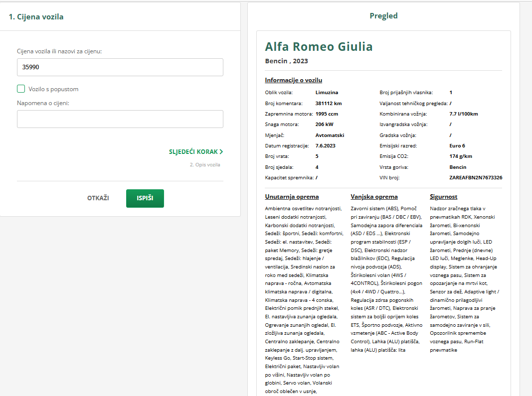
Task: Click the green ISPIŠI print button
Action: point(145,198)
